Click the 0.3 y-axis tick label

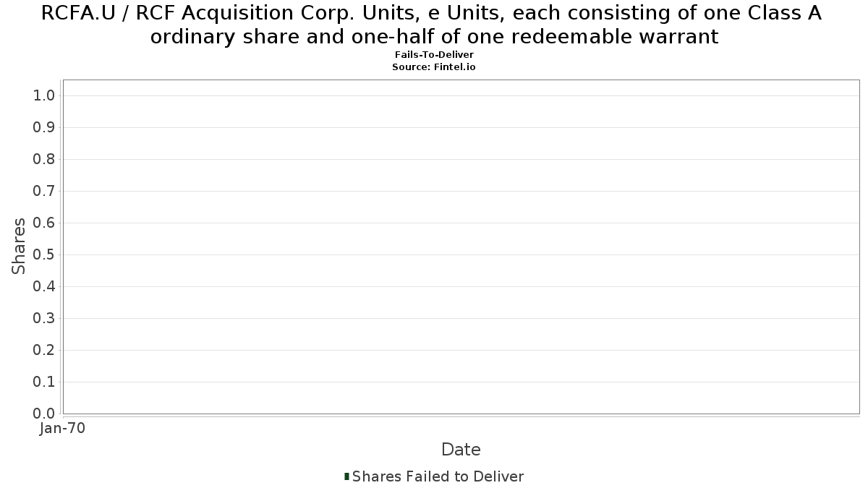point(45,318)
